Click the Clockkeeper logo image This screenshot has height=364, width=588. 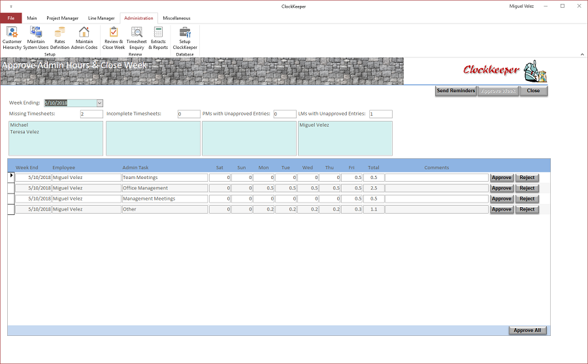505,71
